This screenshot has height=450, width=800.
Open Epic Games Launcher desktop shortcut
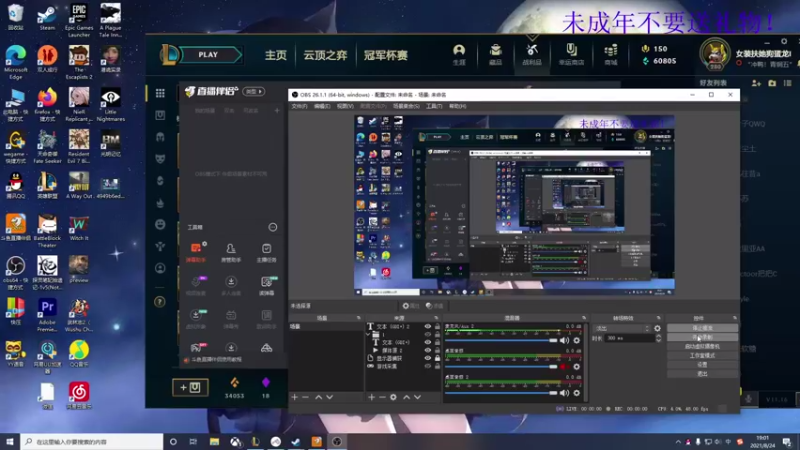coord(79,20)
